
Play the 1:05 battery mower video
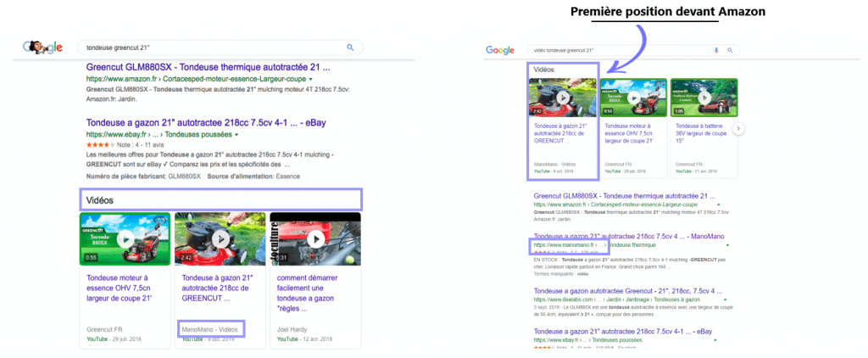[704, 98]
